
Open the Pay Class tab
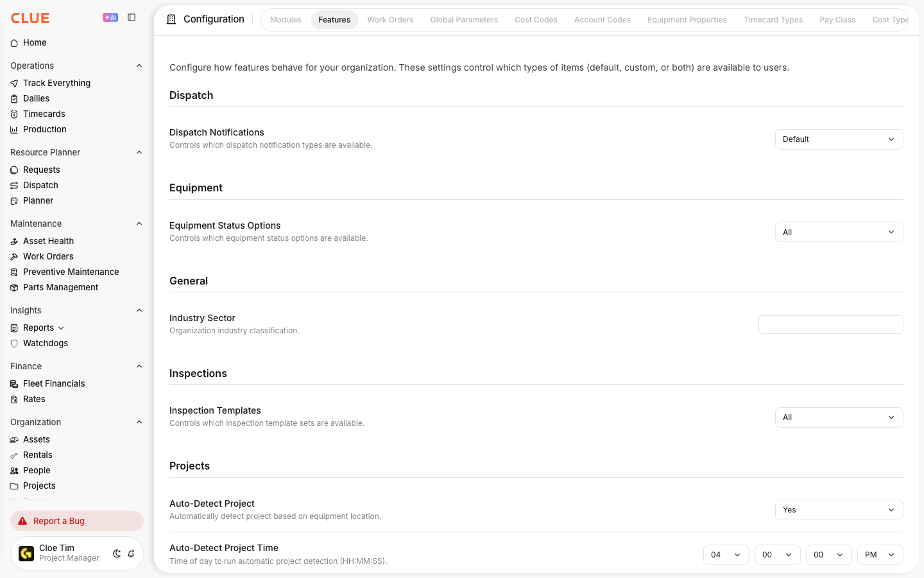837,20
